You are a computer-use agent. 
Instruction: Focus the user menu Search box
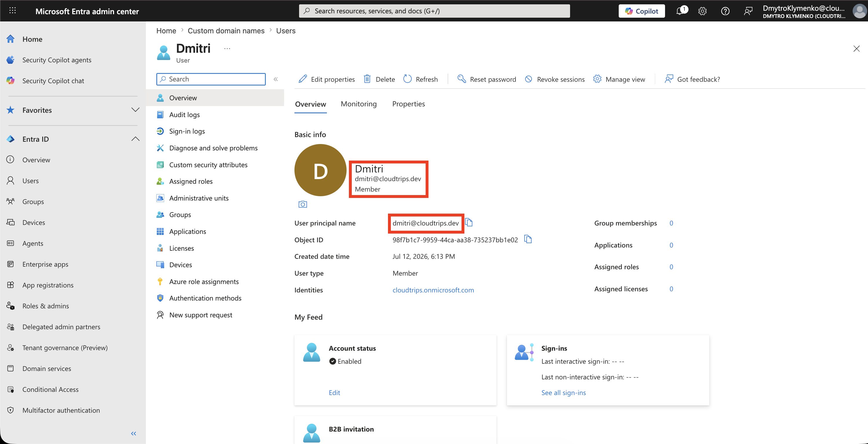(211, 79)
